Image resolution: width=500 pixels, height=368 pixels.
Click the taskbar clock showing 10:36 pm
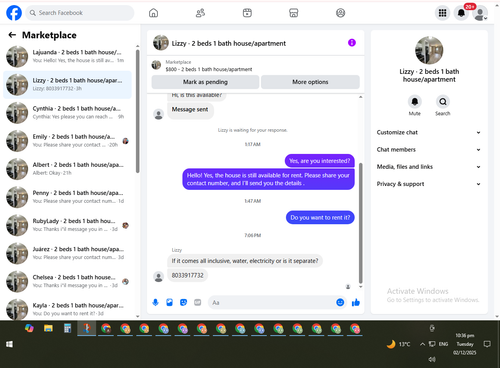(x=465, y=344)
